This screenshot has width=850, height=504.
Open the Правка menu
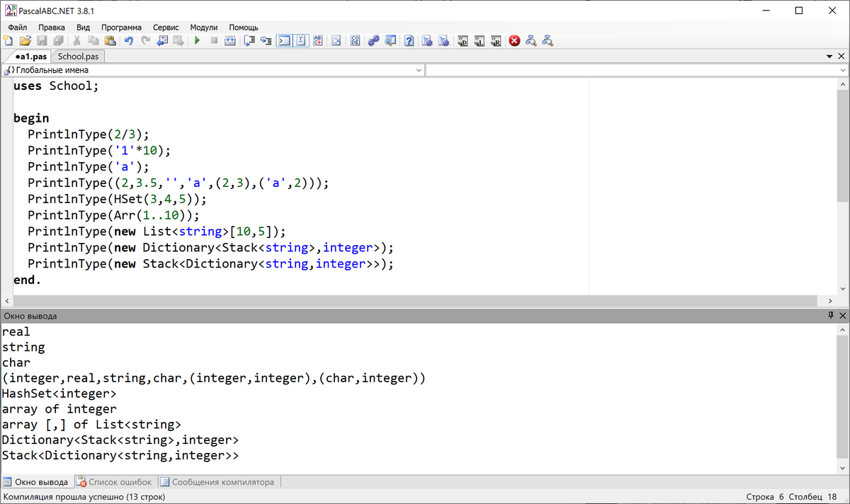click(52, 27)
